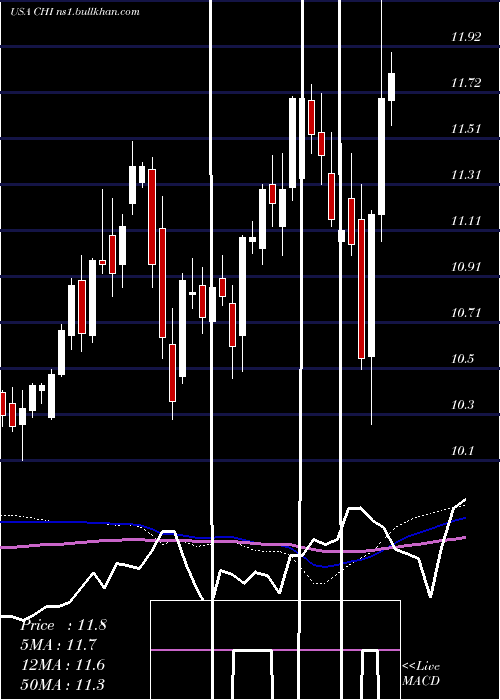This screenshot has width=500, height=700.
Task: Click the 10.3 price axis label
Action: click(462, 404)
